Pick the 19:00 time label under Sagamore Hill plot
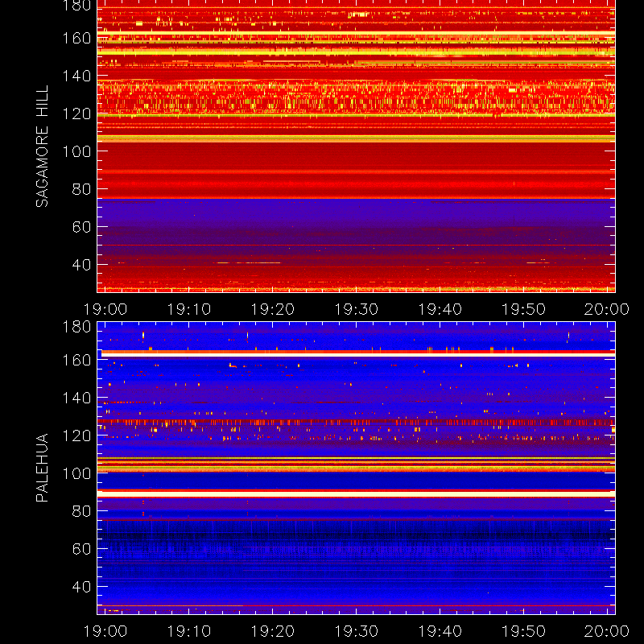Image resolution: width=644 pixels, height=644 pixels. click(105, 309)
